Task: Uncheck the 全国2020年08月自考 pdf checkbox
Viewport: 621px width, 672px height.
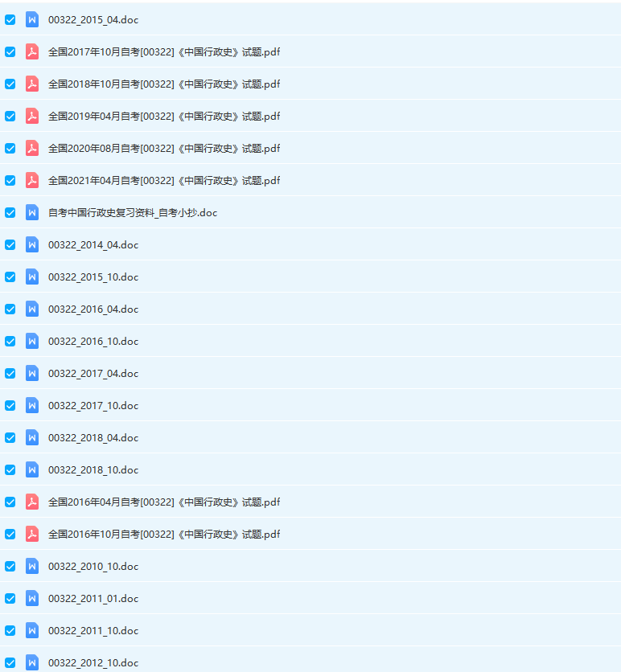Action: pos(10,148)
